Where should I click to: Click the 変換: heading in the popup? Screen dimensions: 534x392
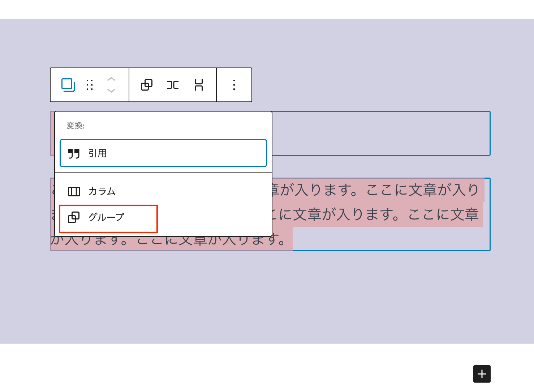[76, 126]
